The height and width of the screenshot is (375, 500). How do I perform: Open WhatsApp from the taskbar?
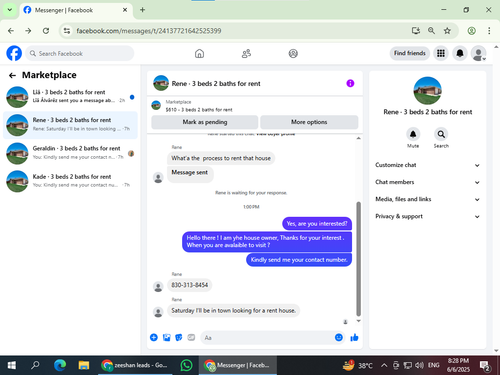(186, 365)
